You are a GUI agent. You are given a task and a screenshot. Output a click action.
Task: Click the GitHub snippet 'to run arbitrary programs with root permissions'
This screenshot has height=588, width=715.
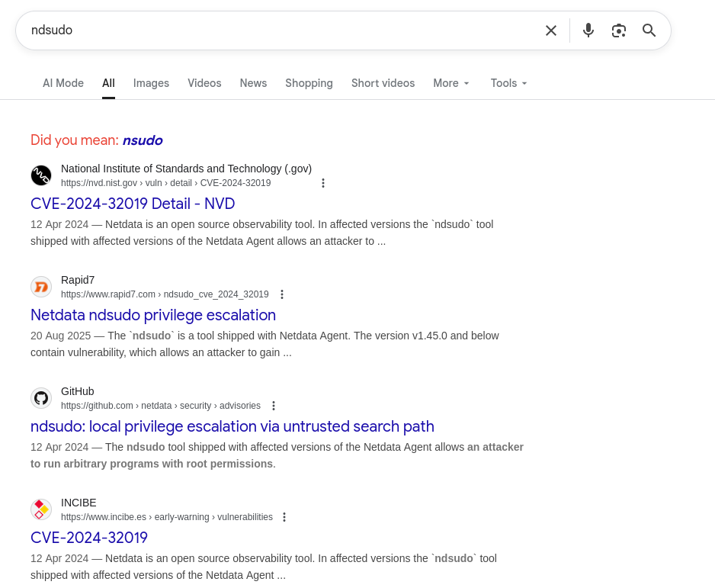(x=152, y=464)
